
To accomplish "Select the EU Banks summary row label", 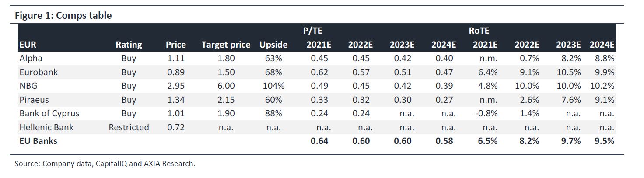I will (x=38, y=141).
